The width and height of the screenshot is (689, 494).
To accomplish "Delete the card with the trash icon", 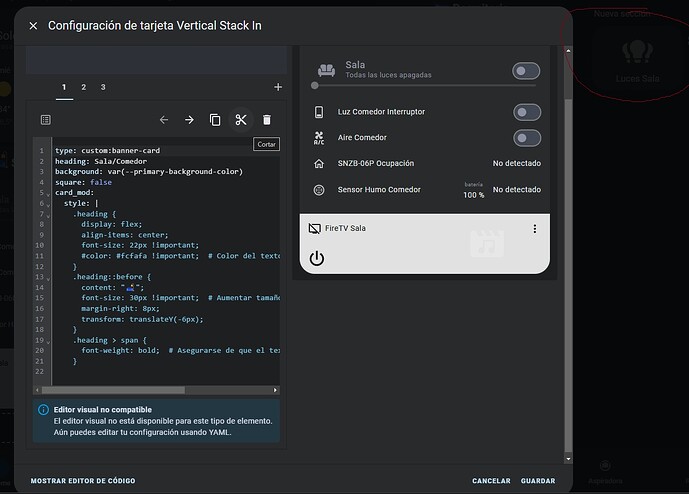I will [x=267, y=120].
